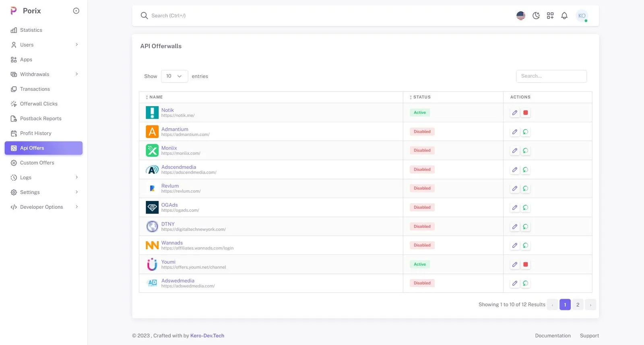This screenshot has width=644, height=345.
Task: Click the DTNY logo icon
Action: point(152,226)
